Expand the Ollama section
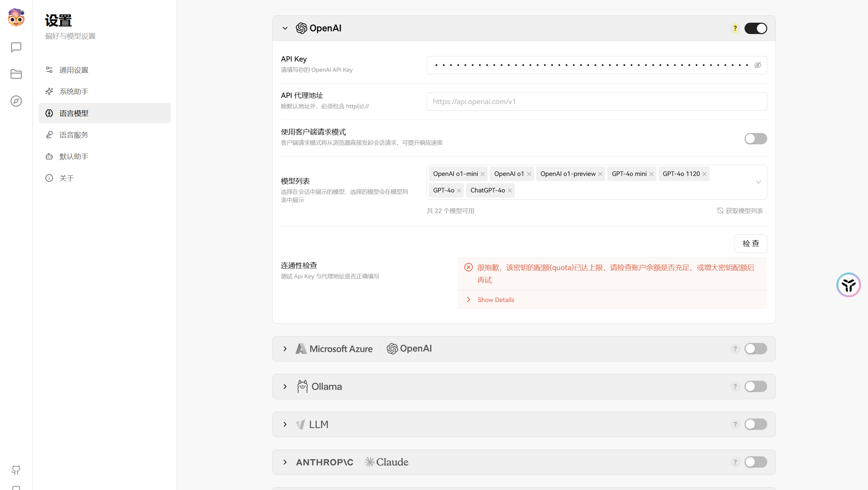Screen dimensions: 868x490 point(285,387)
